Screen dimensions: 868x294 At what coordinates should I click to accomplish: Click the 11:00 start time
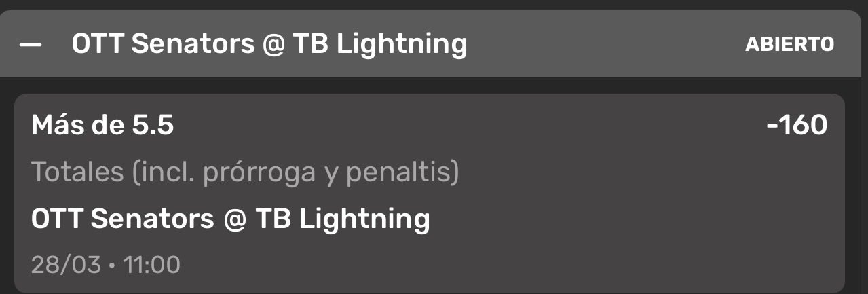[x=151, y=265]
